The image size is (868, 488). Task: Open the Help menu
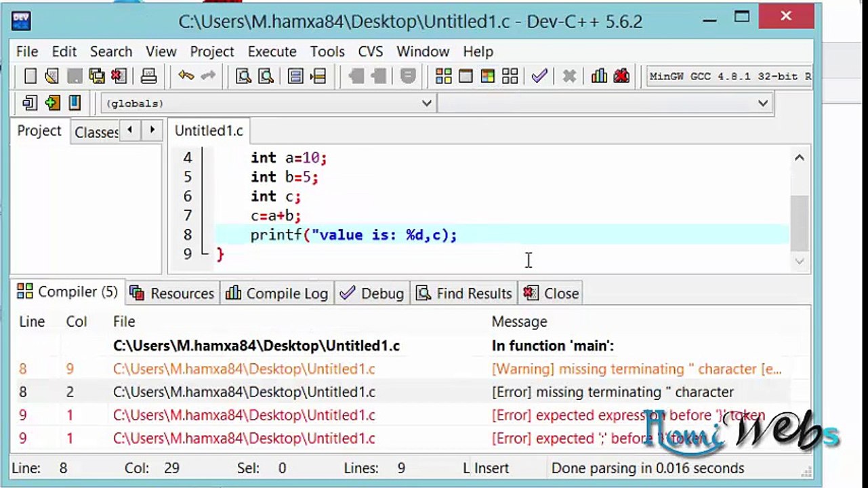[x=478, y=52]
